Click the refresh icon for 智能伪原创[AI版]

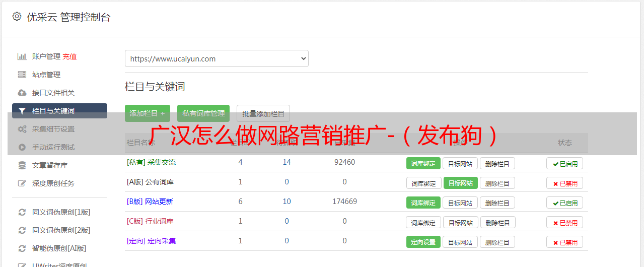(22, 248)
